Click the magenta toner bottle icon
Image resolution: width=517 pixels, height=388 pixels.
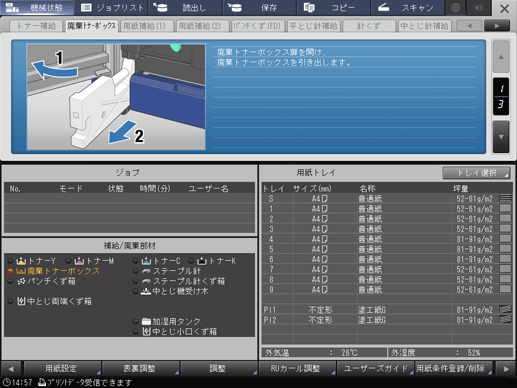click(79, 261)
